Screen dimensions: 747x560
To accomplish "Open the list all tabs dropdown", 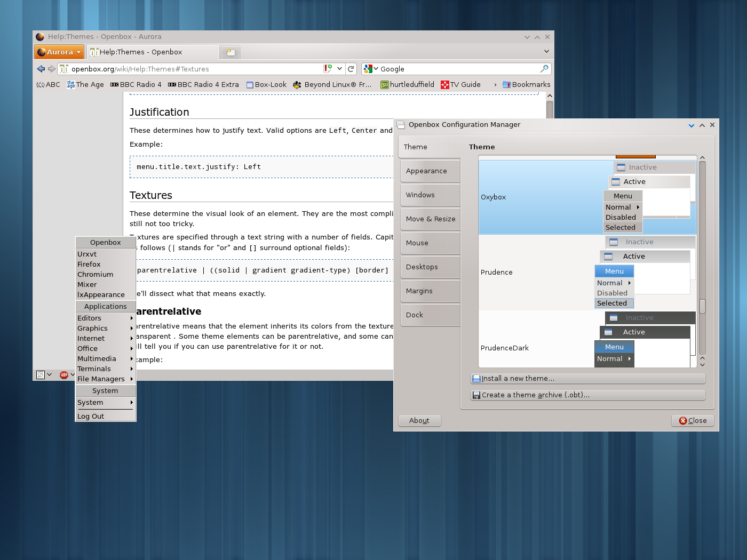I will [x=546, y=52].
